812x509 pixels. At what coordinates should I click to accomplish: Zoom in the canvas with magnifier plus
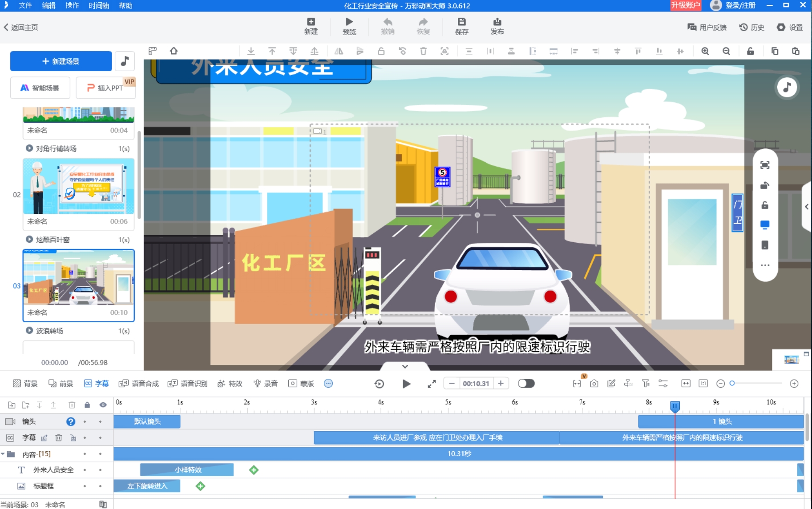[705, 51]
